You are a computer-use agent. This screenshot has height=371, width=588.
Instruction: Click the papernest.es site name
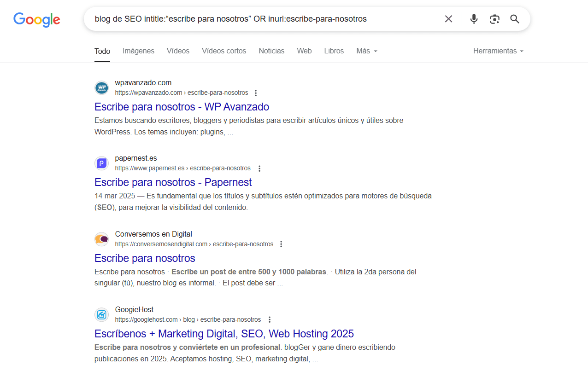136,158
